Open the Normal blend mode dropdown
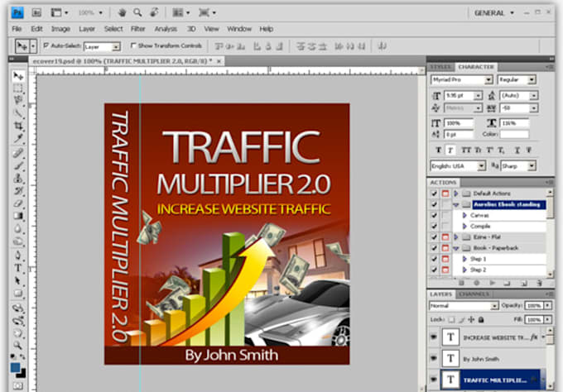This screenshot has height=392, width=563. click(x=494, y=306)
